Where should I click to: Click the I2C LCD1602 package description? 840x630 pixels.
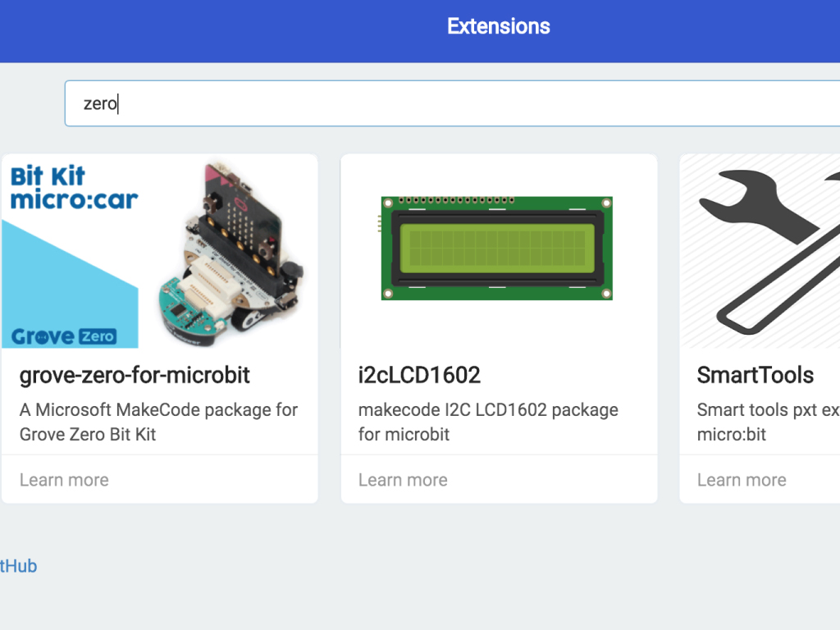click(488, 422)
